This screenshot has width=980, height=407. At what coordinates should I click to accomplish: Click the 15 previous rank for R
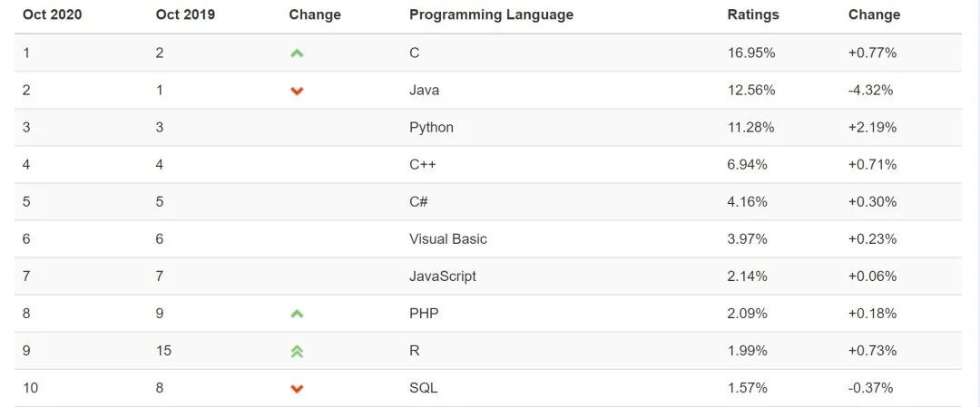(x=163, y=351)
